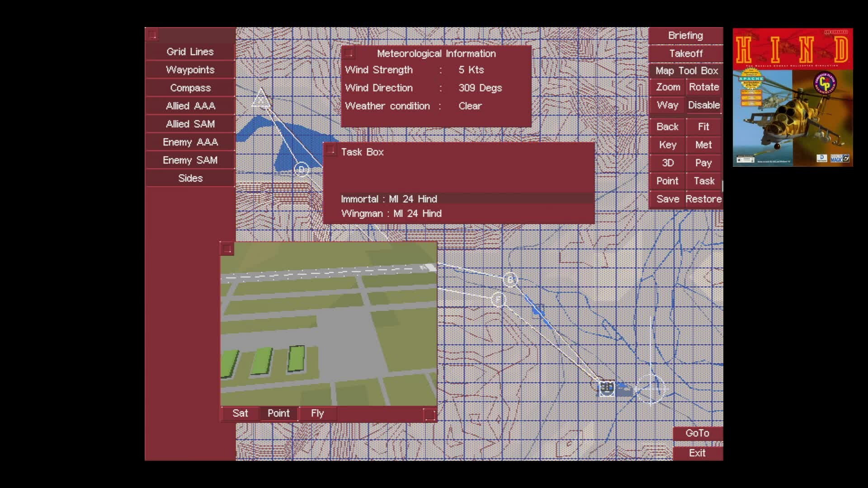Click waypoint F marker on map
This screenshot has width=868, height=488.
(x=498, y=299)
